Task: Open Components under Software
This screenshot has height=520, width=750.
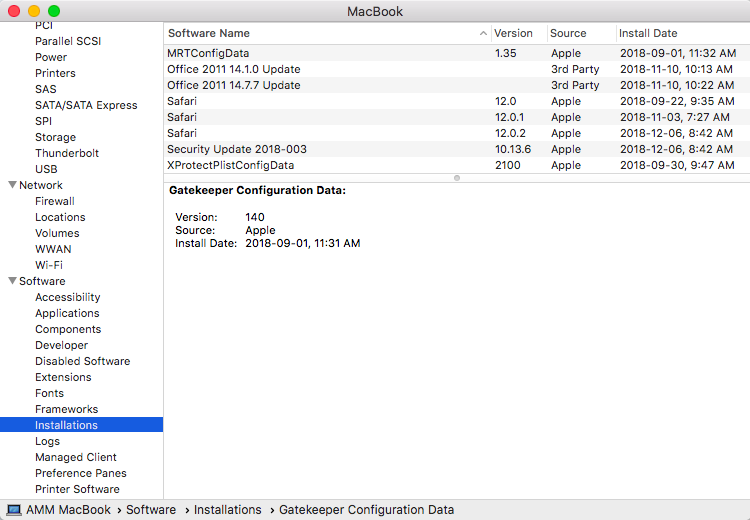Action: [68, 330]
